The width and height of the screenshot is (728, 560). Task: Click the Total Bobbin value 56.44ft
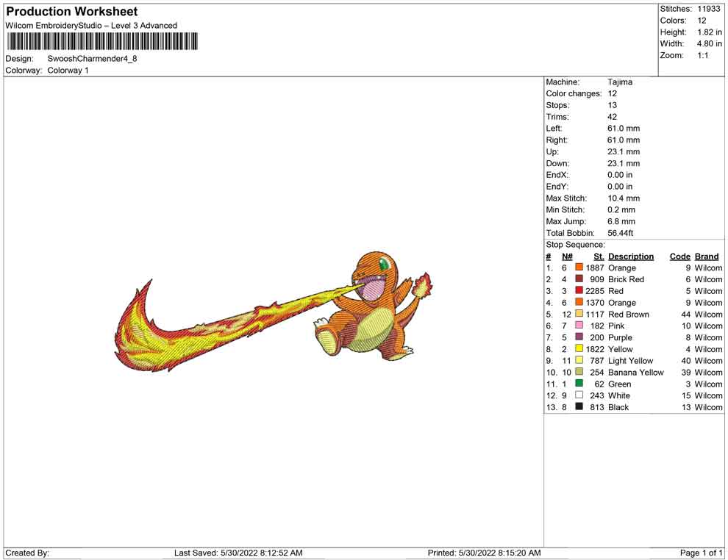point(621,233)
